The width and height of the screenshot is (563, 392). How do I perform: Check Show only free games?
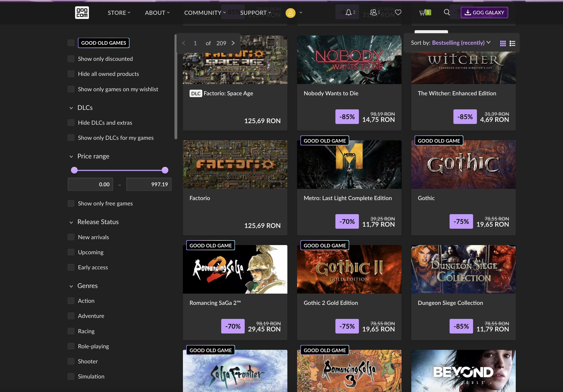(x=71, y=203)
